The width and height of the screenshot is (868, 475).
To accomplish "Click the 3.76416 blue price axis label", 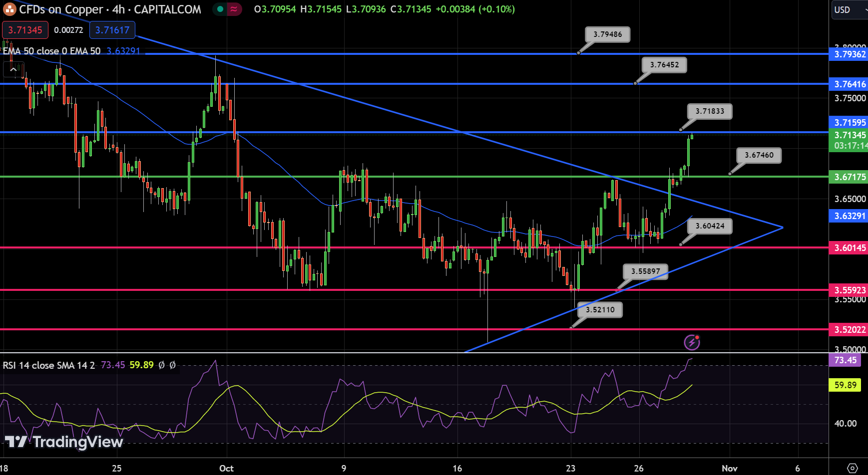I will tap(849, 84).
